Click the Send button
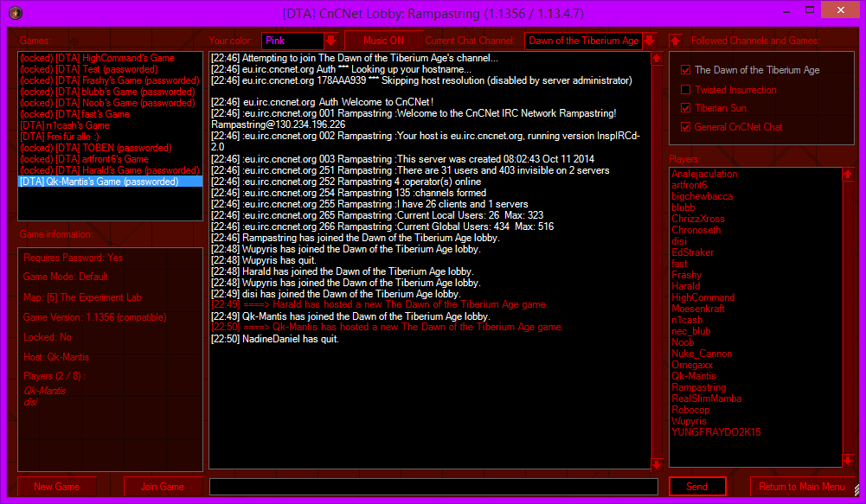Image resolution: width=866 pixels, height=504 pixels. (697, 487)
